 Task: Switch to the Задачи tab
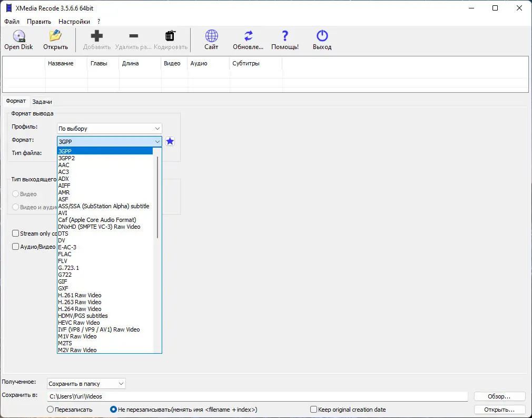[x=42, y=102]
